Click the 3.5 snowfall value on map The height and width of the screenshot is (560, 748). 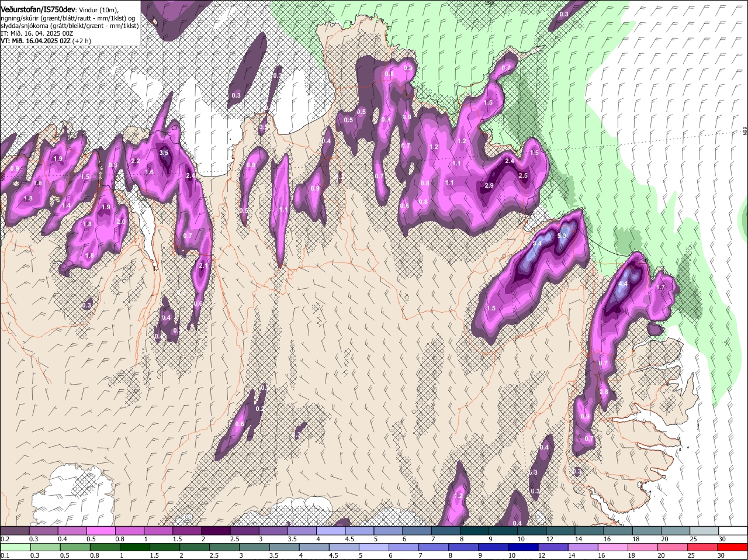click(164, 153)
